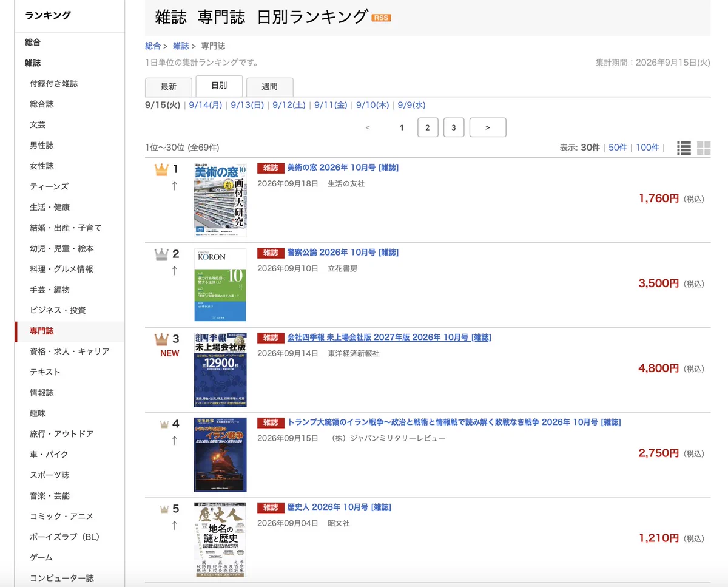Click the bronze crown rank 3 icon
The width and height of the screenshot is (728, 587).
click(161, 339)
